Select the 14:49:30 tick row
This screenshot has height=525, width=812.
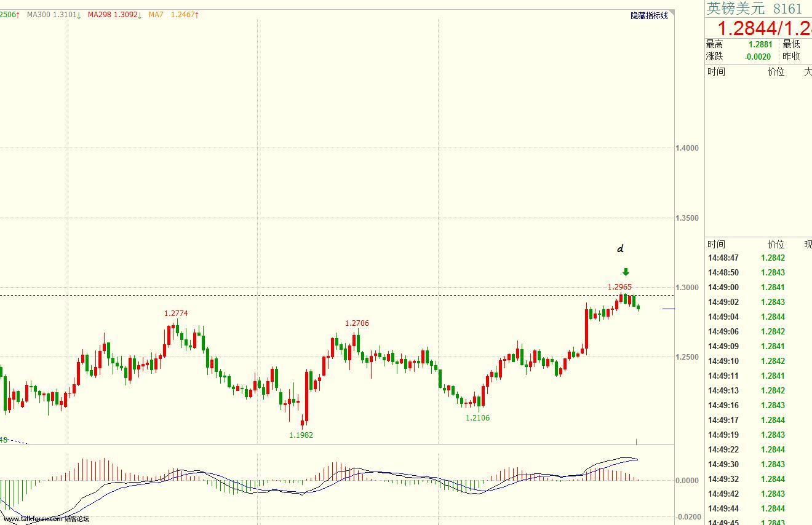[758, 465]
